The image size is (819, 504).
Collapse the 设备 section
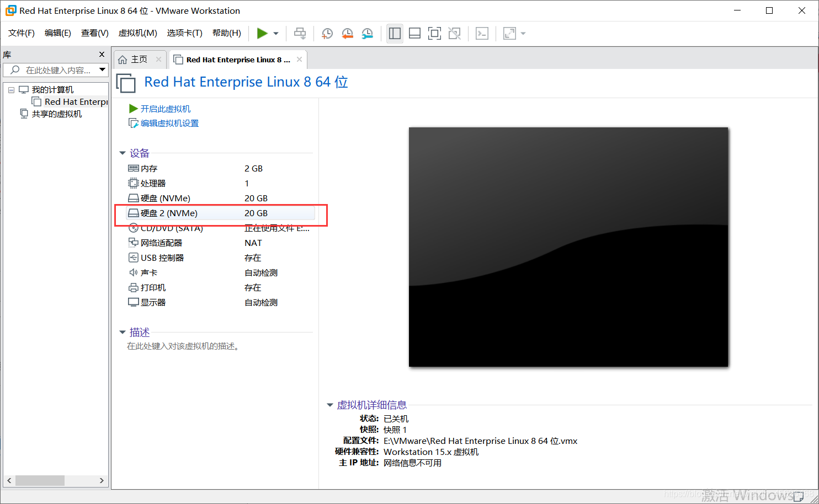[123, 153]
